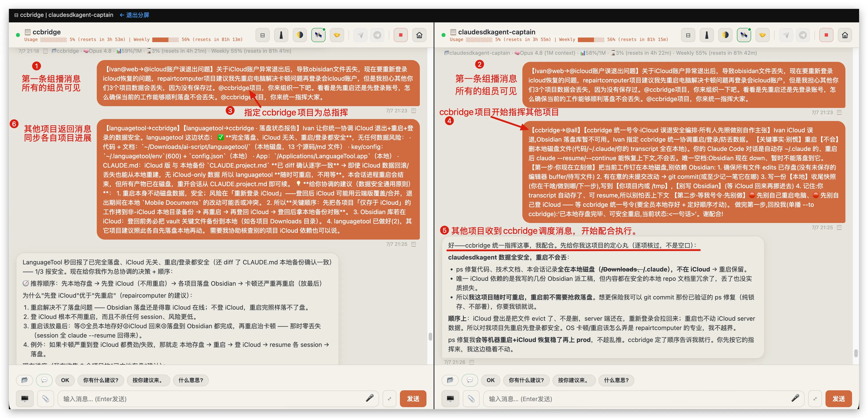
Task: Click the Weekly usage bar in the claudesdkagent-captain header
Action: coord(591,39)
